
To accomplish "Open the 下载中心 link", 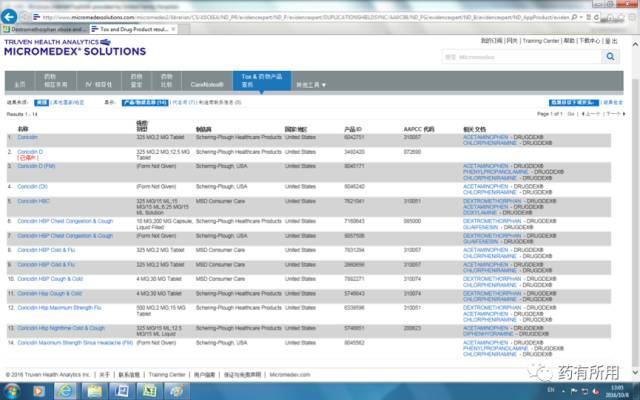I will coord(589,41).
